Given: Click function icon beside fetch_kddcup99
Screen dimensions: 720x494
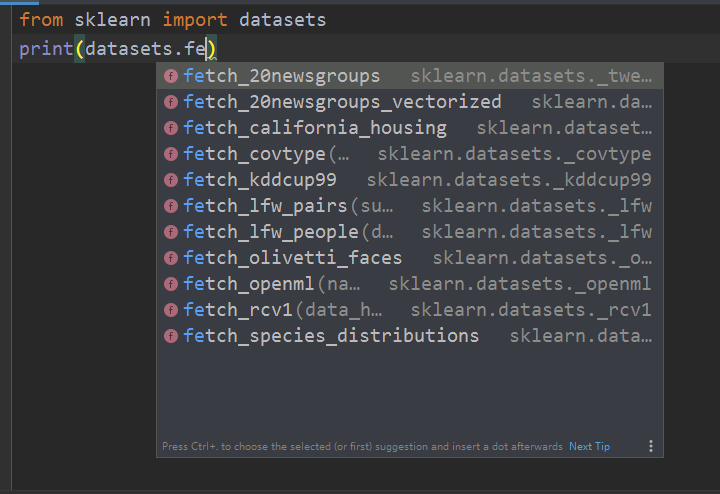Looking at the screenshot, I should click(x=171, y=180).
